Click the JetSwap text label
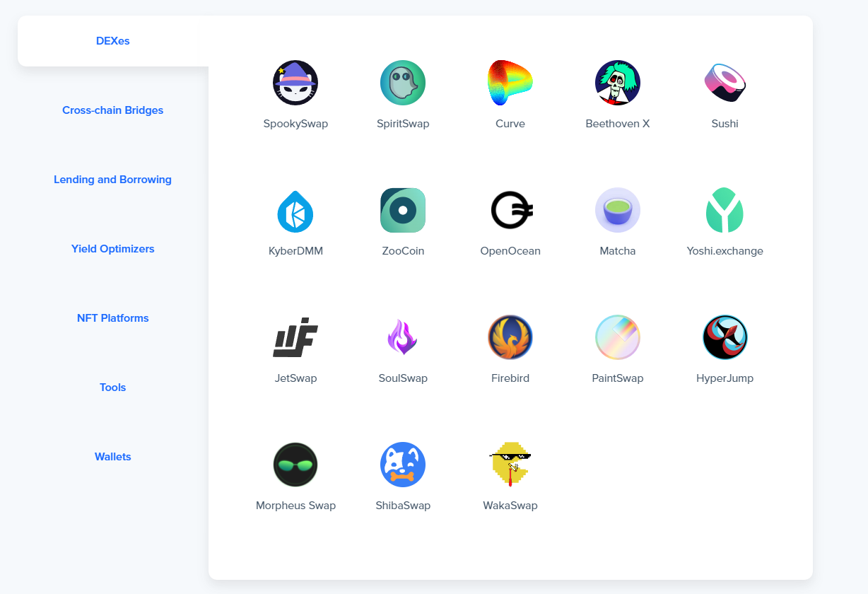868x594 pixels. click(295, 378)
